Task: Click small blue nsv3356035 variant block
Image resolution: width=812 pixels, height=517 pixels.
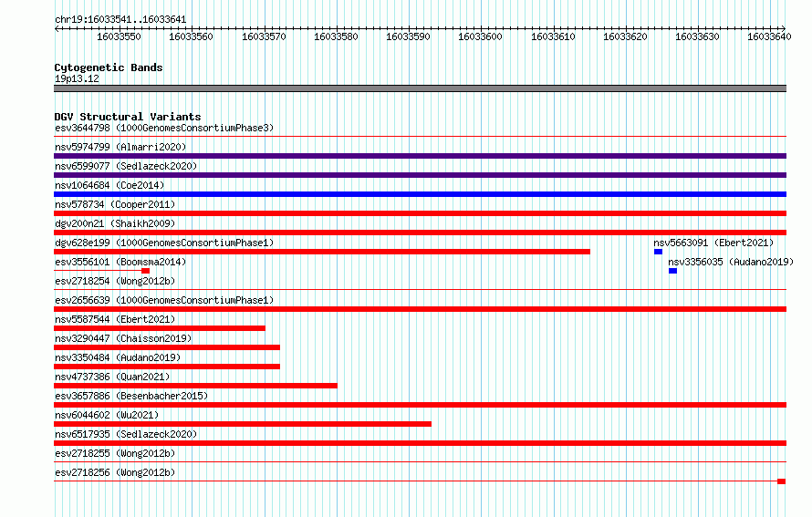Action: coord(672,271)
